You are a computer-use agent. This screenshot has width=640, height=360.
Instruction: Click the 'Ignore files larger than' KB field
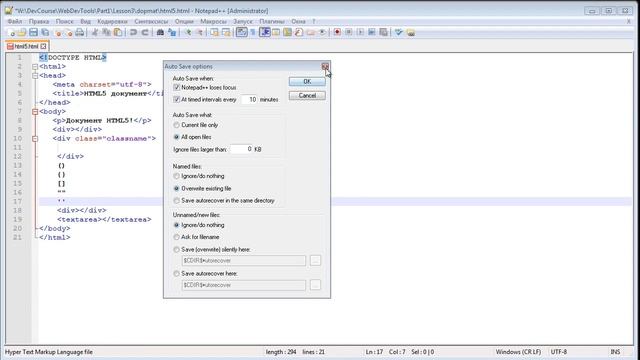click(241, 149)
